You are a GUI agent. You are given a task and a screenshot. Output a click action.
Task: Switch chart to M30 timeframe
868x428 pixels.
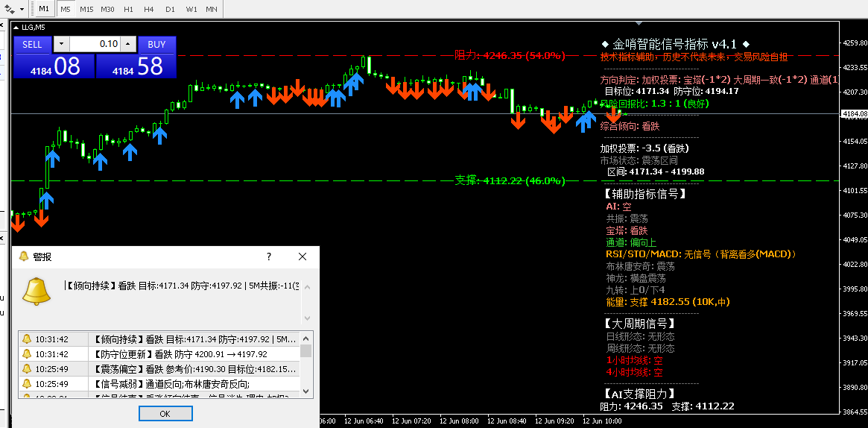(108, 10)
